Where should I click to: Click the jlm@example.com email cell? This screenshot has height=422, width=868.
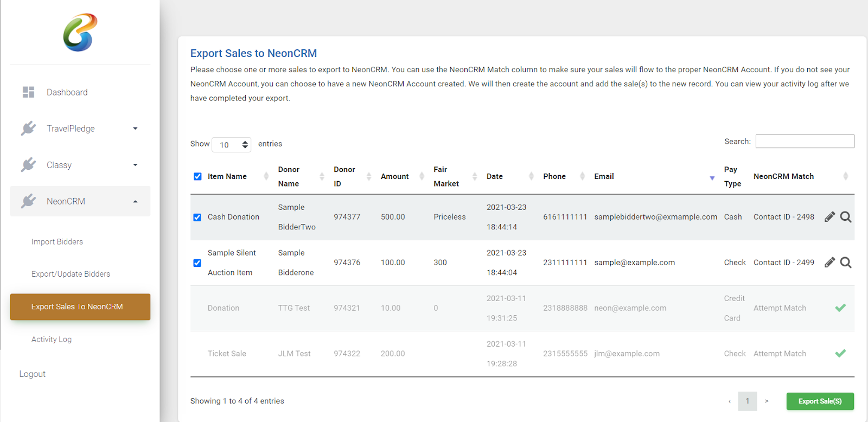coord(627,354)
